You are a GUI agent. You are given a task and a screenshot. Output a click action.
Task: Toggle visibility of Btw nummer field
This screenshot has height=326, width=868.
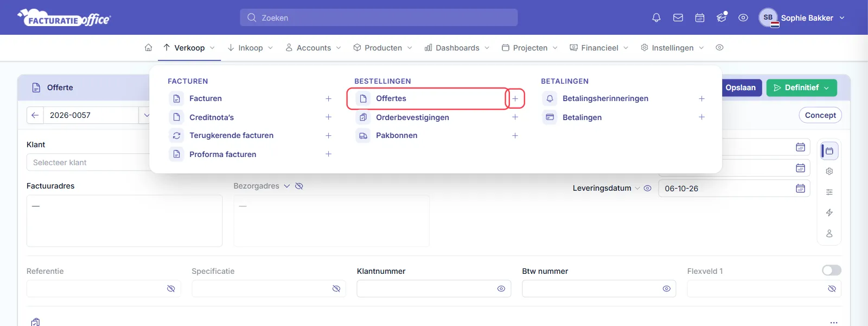pos(667,289)
